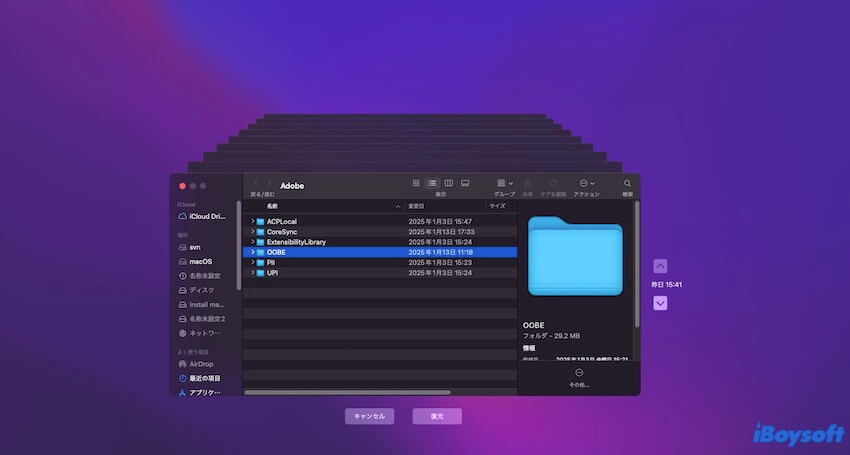Click the 復元 restore button
Screen dimensions: 850x455
(437, 416)
